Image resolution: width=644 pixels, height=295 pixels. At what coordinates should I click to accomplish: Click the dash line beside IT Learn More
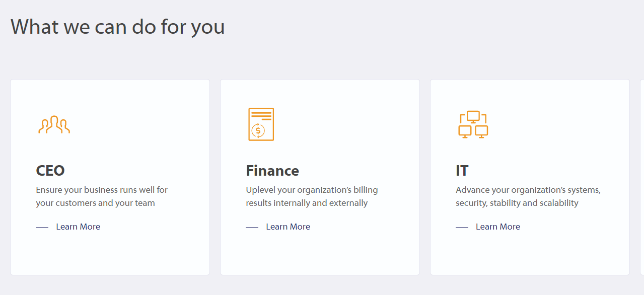(x=462, y=227)
